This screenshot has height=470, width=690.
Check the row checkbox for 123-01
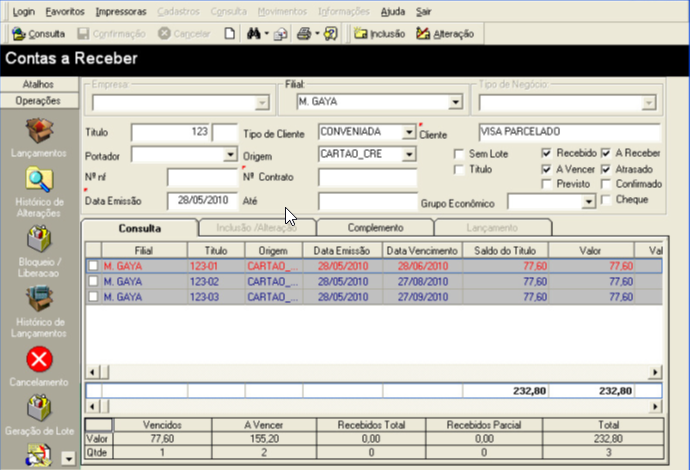tap(93, 266)
